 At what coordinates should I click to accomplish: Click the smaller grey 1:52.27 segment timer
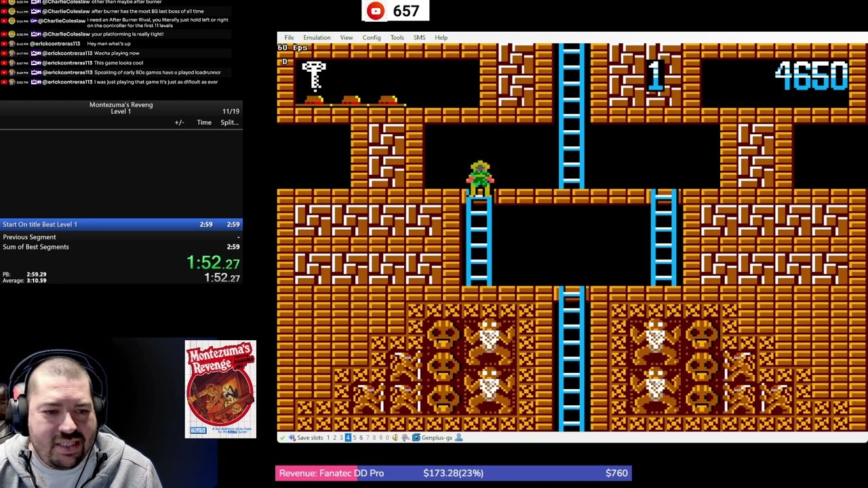(222, 278)
